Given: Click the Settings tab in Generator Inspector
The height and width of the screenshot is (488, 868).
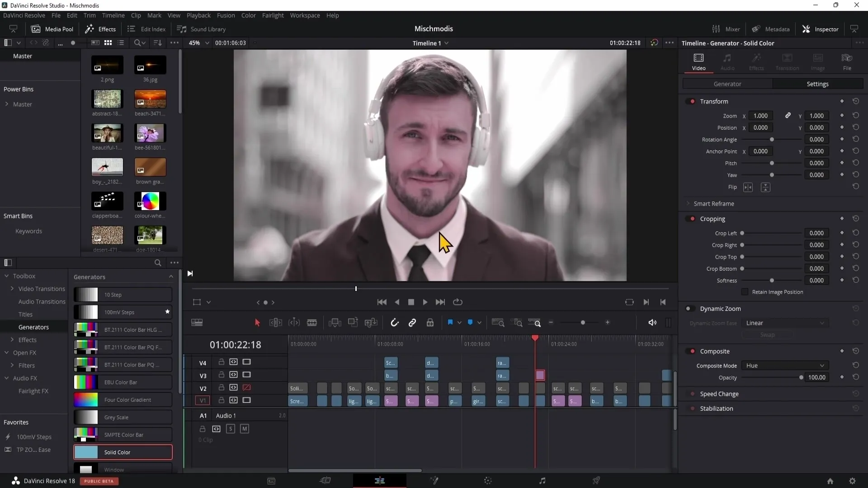Looking at the screenshot, I should (x=818, y=84).
